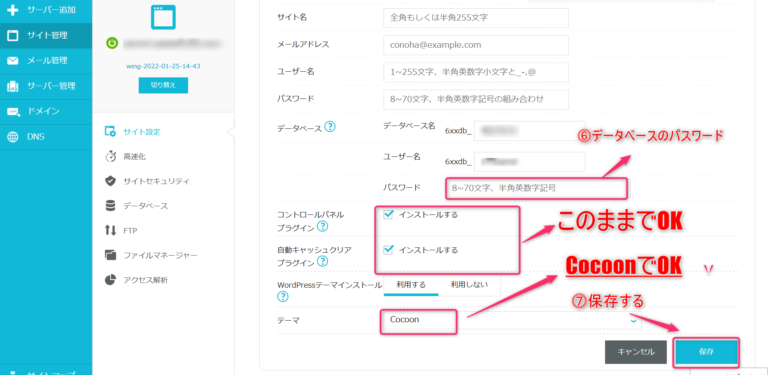Viewport: 780px width, 375px height.
Task: Click the DNS globe icon
Action: 13,137
